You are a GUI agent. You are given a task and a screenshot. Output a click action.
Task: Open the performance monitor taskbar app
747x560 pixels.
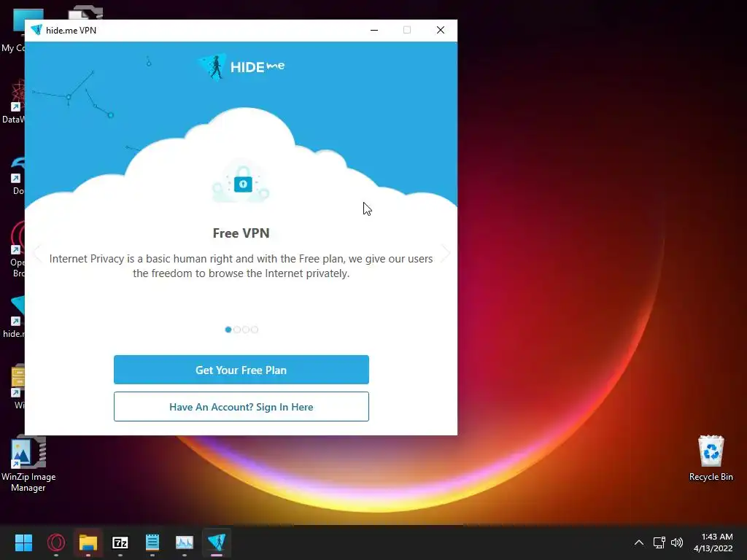tap(185, 542)
